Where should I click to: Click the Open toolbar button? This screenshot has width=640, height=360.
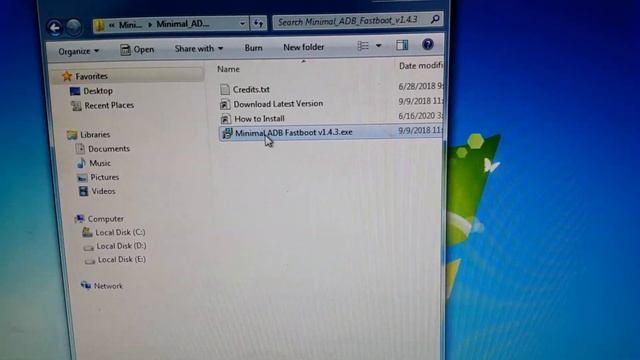137,49
